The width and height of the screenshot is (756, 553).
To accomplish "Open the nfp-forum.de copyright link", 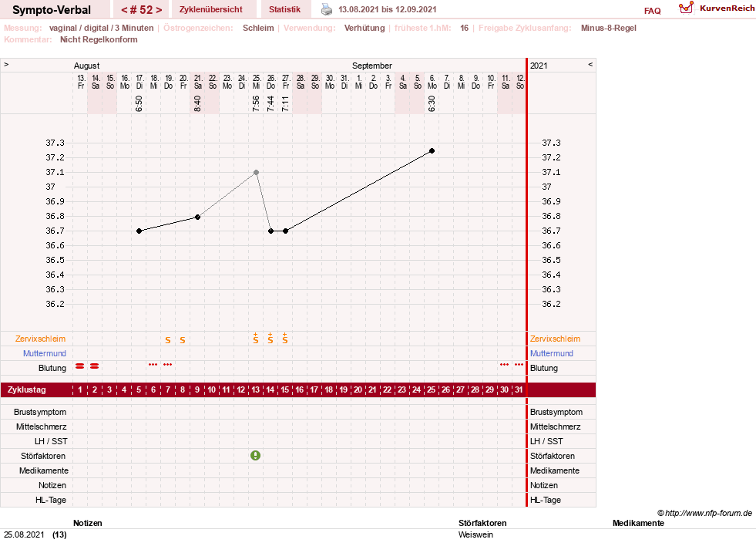I will click(704, 513).
